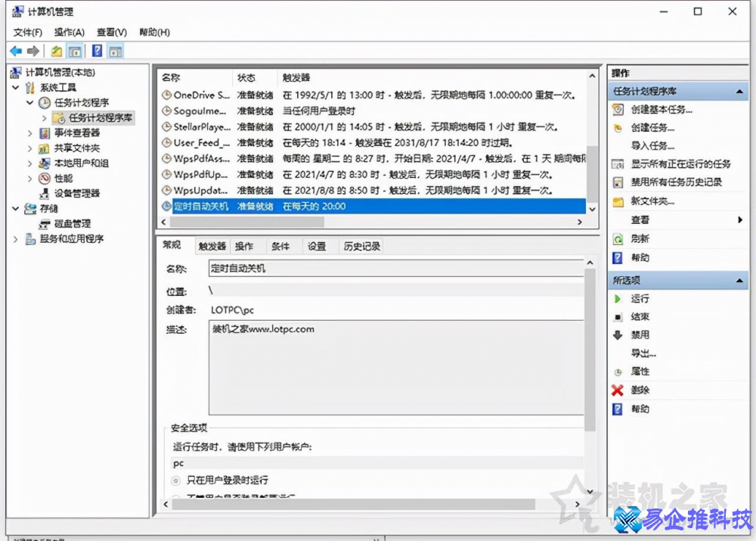Open the 查看(V) menu

tap(110, 32)
